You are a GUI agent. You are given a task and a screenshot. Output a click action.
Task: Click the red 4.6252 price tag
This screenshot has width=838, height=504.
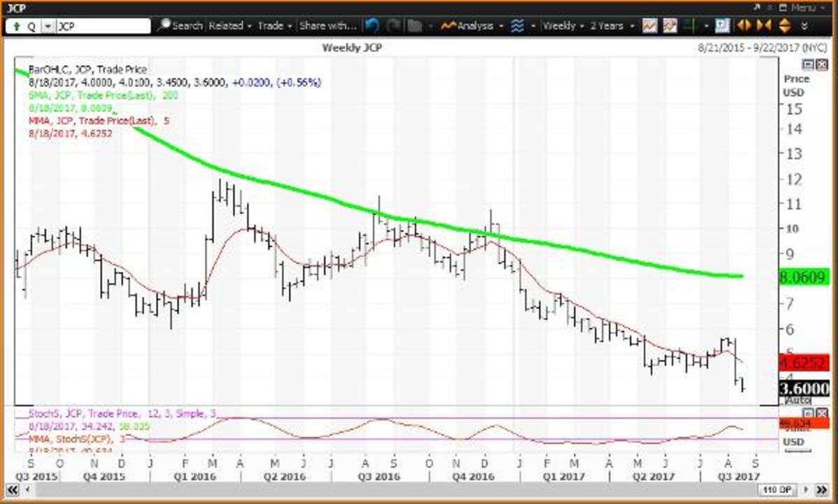pyautogui.click(x=804, y=363)
